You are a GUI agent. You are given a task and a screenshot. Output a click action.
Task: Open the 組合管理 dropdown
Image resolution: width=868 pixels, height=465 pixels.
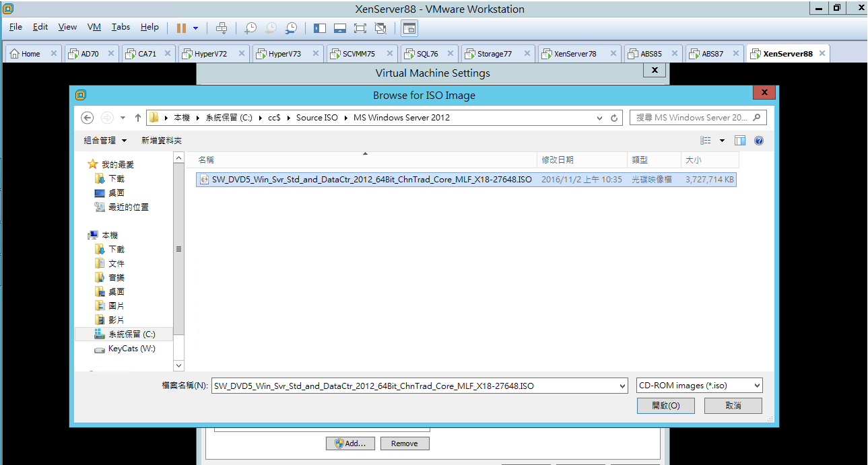104,141
